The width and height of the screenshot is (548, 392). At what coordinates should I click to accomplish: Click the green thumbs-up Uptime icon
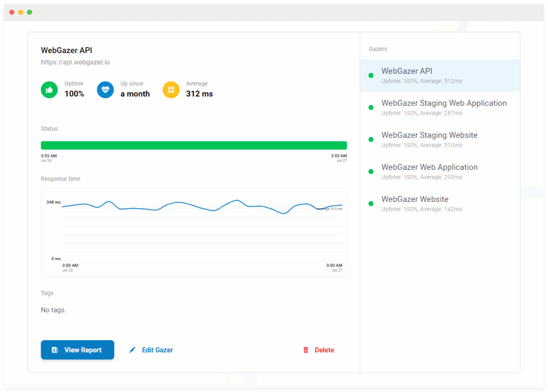[49, 90]
